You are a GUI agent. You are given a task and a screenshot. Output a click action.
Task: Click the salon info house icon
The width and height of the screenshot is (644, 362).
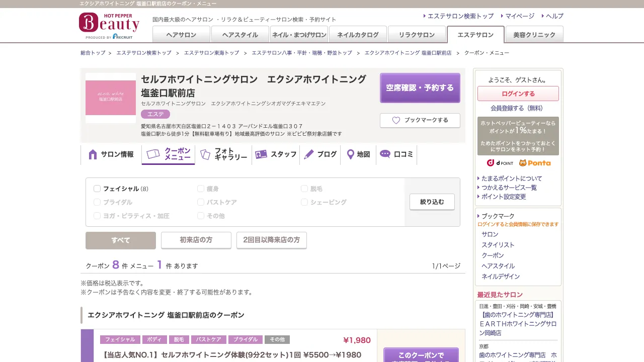point(93,154)
